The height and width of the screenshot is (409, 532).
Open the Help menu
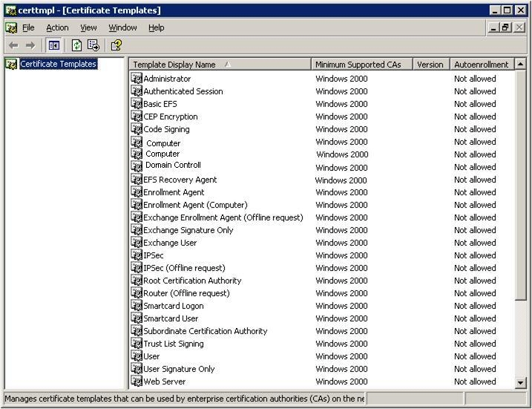[x=156, y=27]
